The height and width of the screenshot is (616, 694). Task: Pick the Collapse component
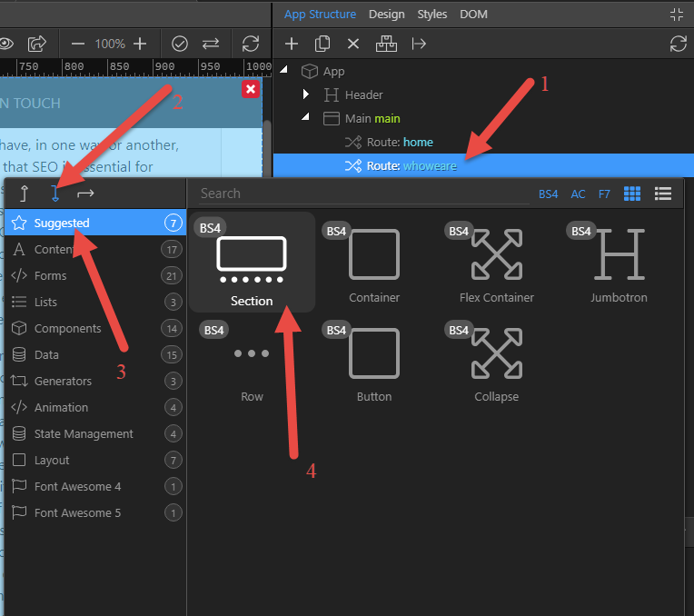[496, 362]
